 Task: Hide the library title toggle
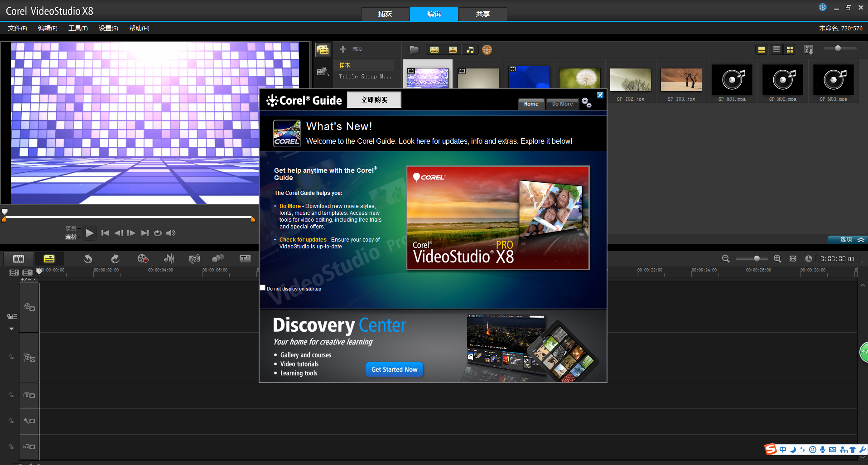762,49
